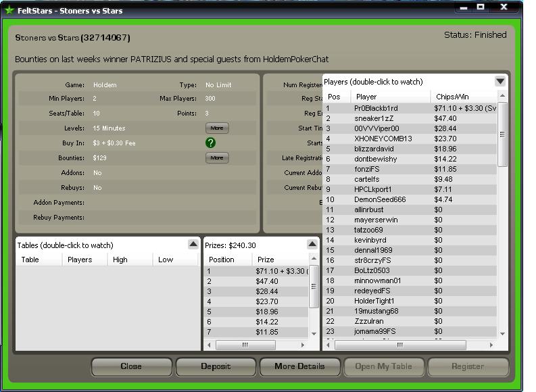Select player dontbewishy row

[x=410, y=159]
